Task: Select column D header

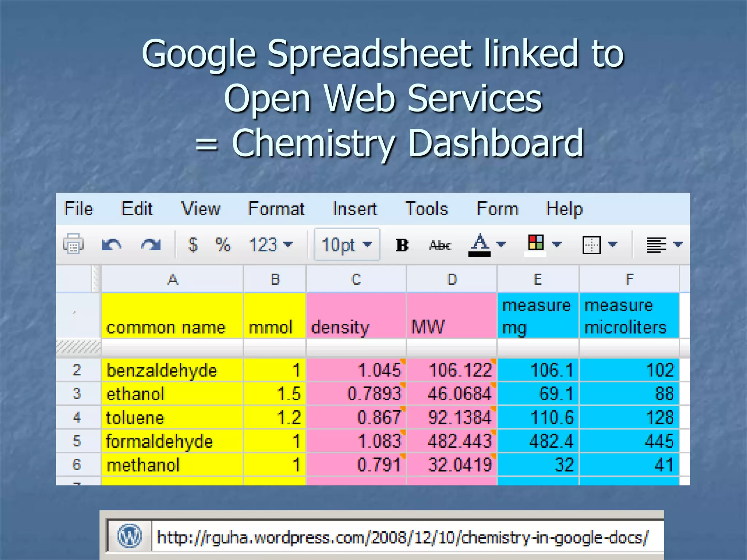Action: (x=452, y=280)
